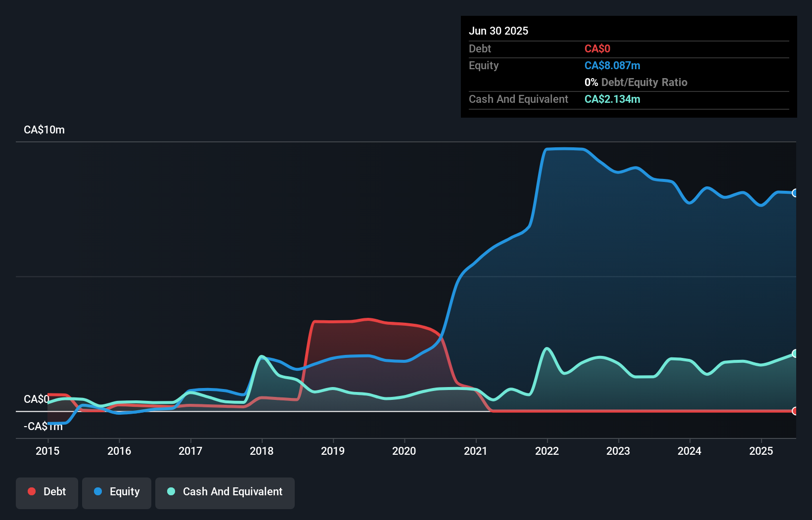
Task: Select the 2020 year axis label
Action: point(404,450)
